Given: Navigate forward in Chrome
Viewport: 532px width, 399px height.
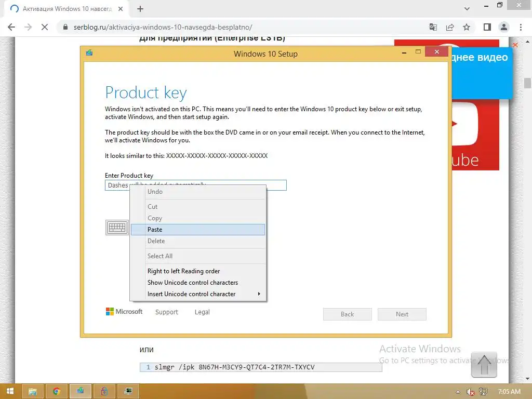Looking at the screenshot, I should click(28, 27).
